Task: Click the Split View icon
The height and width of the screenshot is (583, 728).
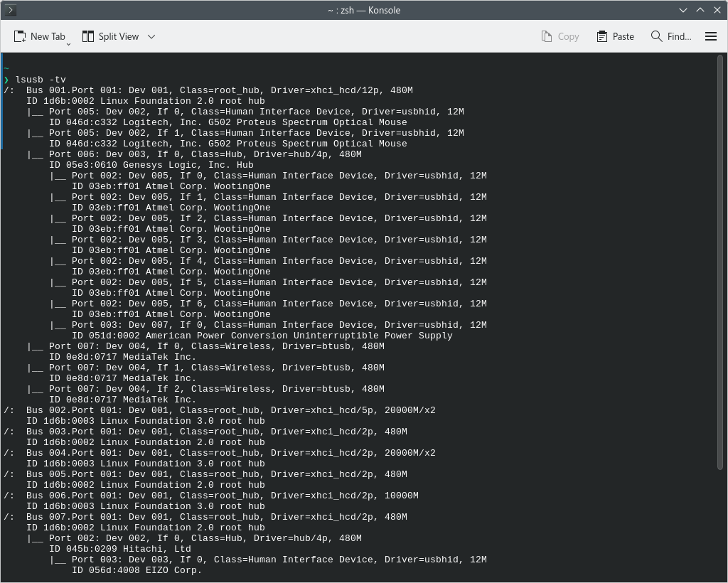Action: pyautogui.click(x=87, y=36)
